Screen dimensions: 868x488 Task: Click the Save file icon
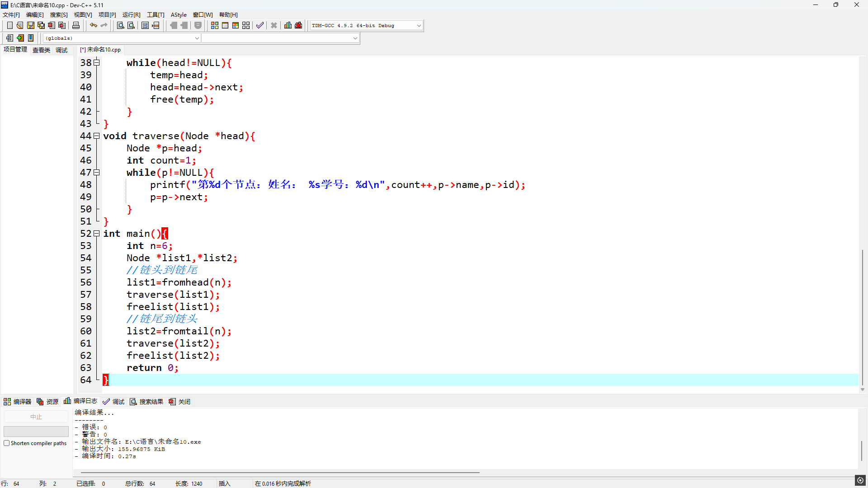click(x=31, y=25)
